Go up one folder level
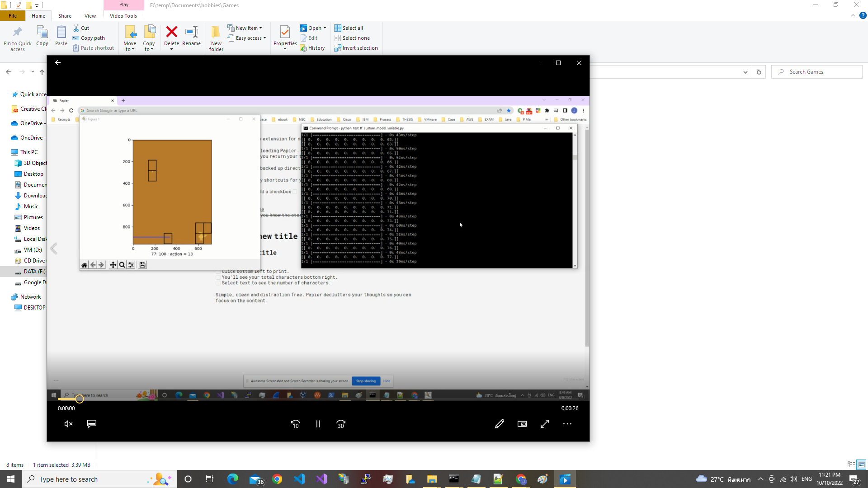Image resolution: width=868 pixels, height=488 pixels. [42, 72]
